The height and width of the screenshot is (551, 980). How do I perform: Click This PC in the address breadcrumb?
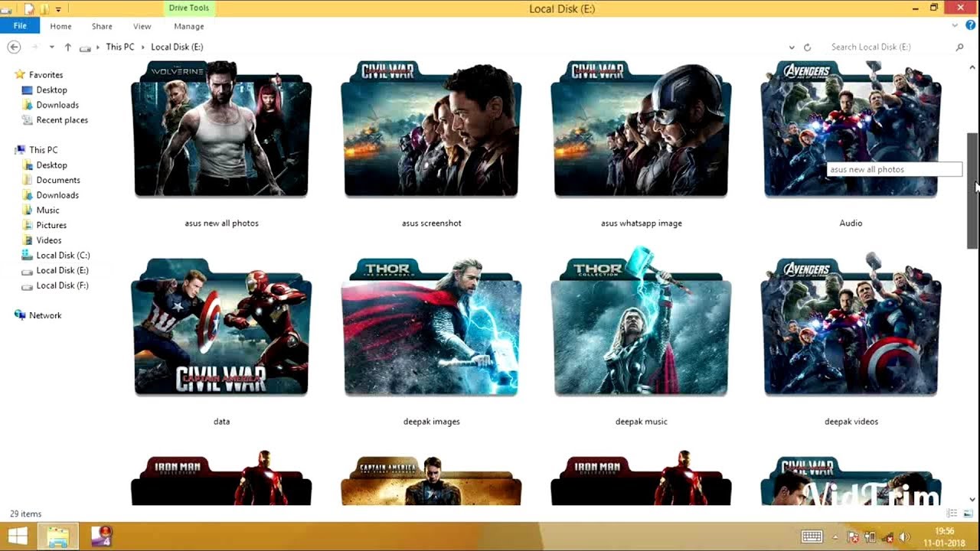point(119,47)
